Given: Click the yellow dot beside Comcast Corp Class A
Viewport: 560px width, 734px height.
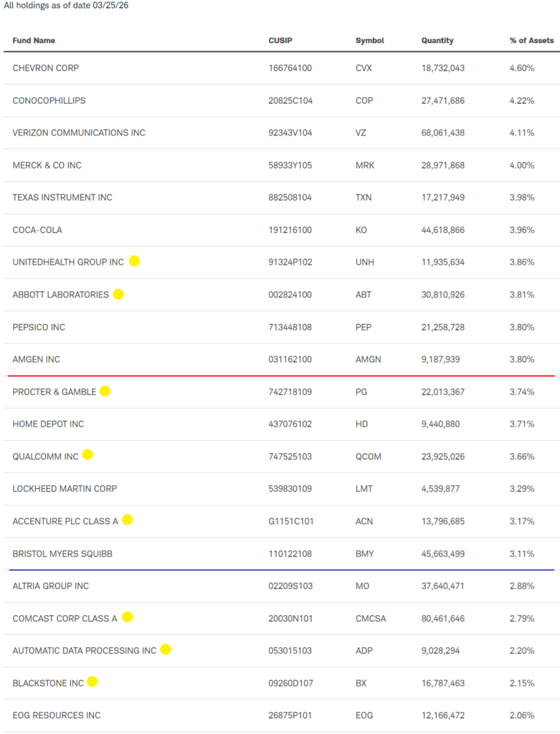Looking at the screenshot, I should click(127, 616).
